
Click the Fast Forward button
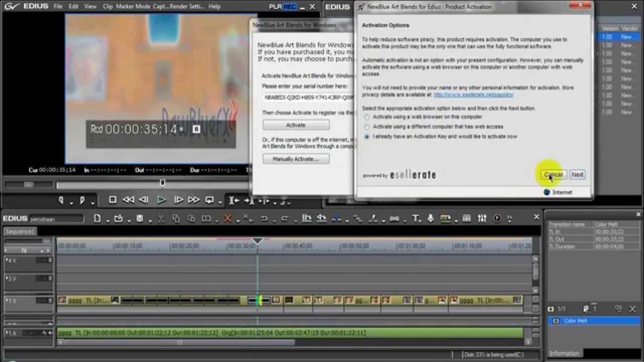(x=194, y=200)
